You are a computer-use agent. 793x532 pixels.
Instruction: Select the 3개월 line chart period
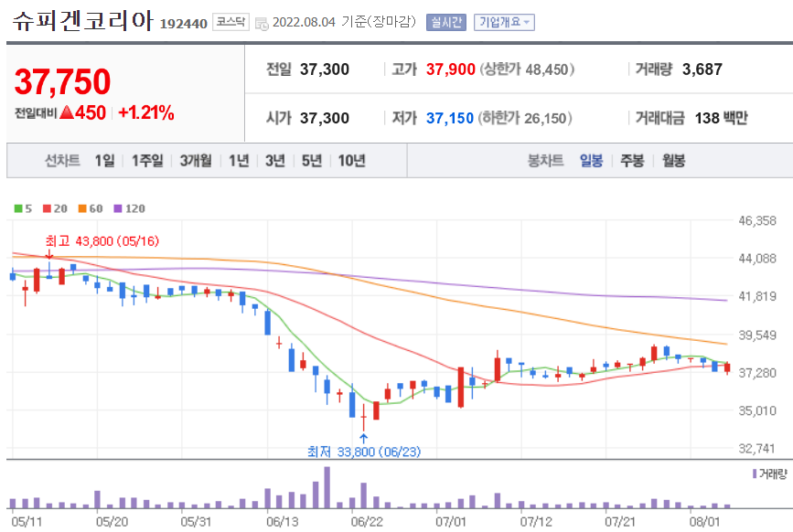pyautogui.click(x=196, y=161)
